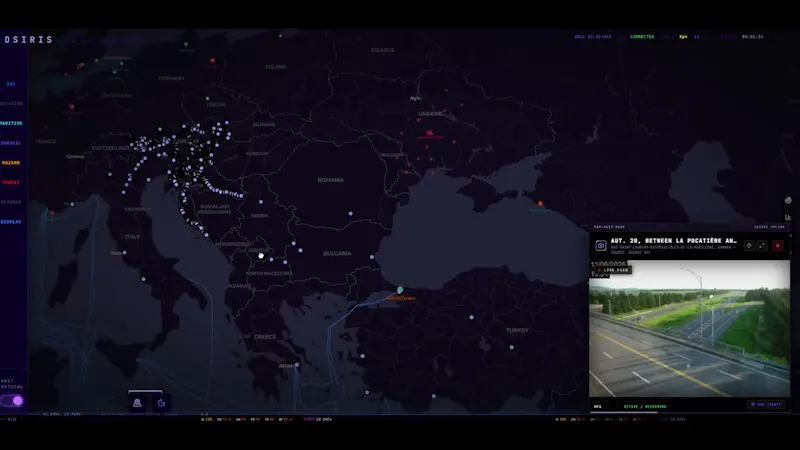The height and width of the screenshot is (450, 800).
Task: Click the LIVE FEED badge on video
Action: click(613, 270)
